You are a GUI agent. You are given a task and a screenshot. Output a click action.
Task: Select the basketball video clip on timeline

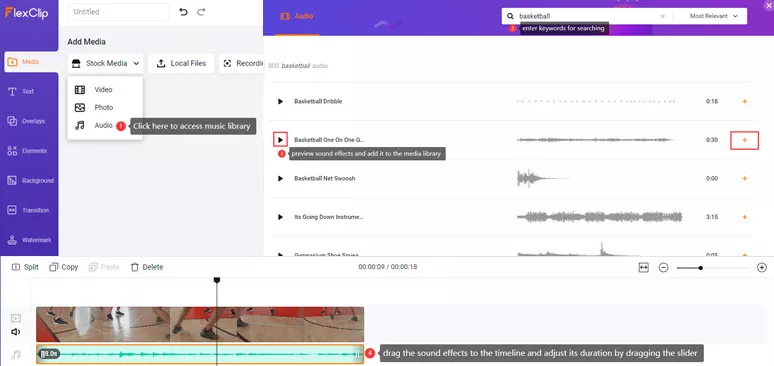click(x=200, y=324)
